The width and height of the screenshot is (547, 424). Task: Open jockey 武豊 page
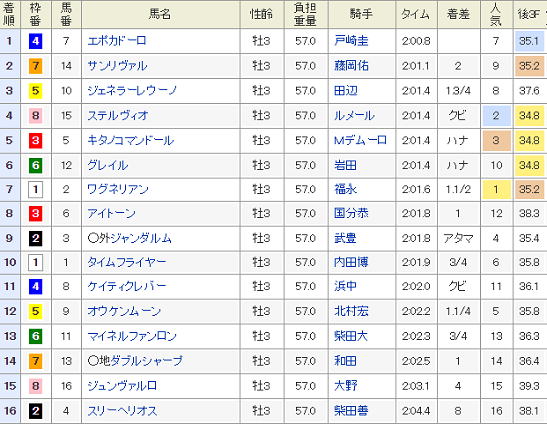click(x=345, y=238)
